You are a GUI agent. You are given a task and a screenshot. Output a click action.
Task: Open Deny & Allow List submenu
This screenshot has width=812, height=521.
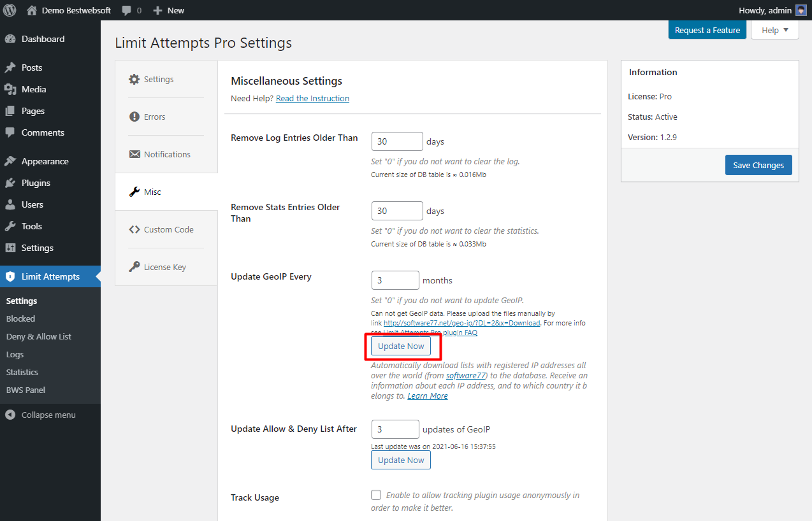tap(39, 336)
